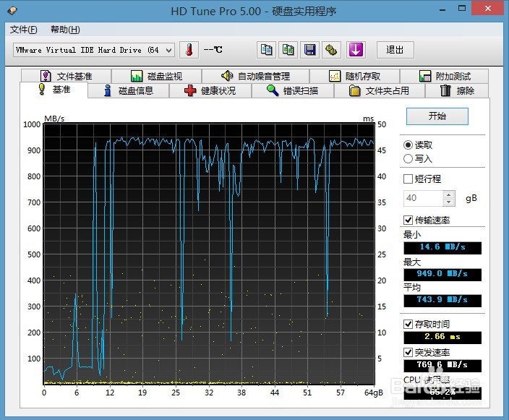This screenshot has height=420, width=509.
Task: Open the 文件夹占用 tab
Action: pos(379,90)
